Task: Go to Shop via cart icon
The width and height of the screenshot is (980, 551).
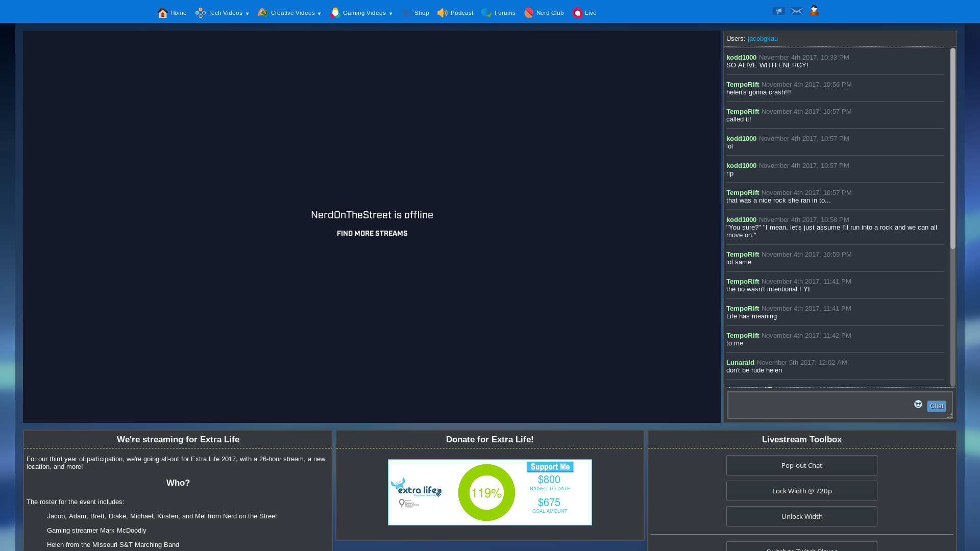Action: tap(407, 13)
